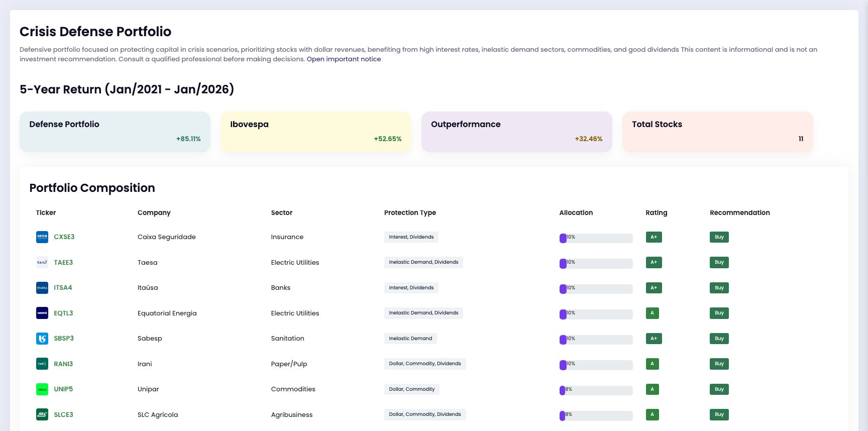Click the Allocation column header
This screenshot has width=868, height=431.
click(x=576, y=213)
